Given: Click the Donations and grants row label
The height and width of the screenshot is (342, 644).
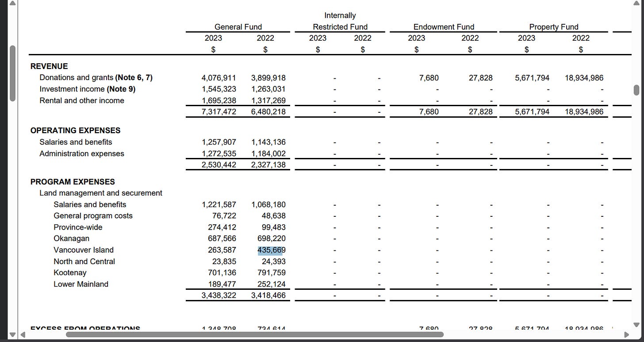Looking at the screenshot, I should [96, 77].
